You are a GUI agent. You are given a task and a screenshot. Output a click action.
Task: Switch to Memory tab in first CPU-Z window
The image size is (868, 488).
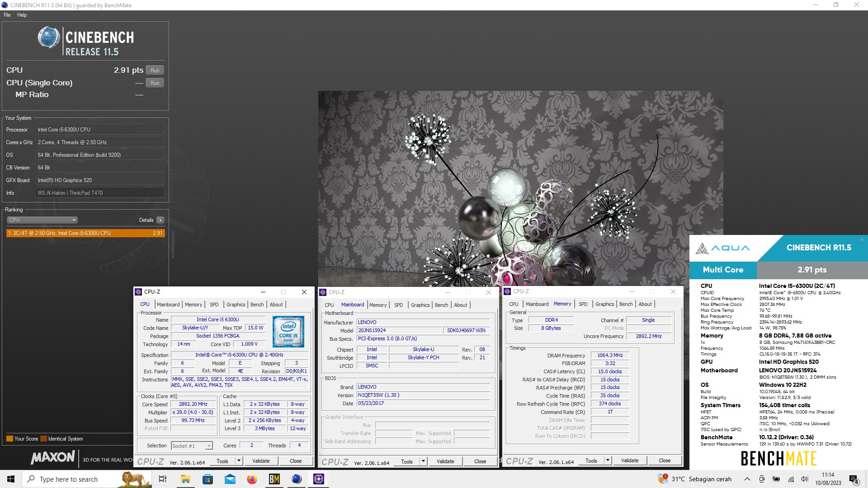tap(193, 305)
